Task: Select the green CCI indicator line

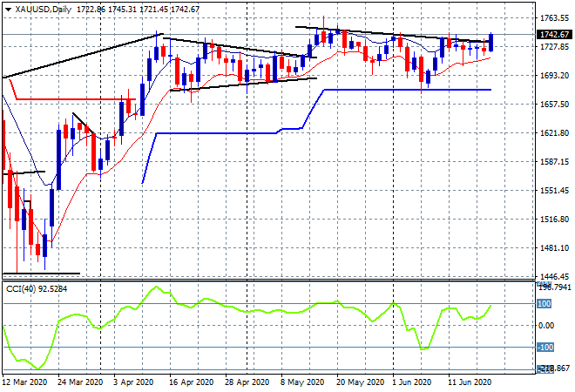Action: [x=249, y=312]
